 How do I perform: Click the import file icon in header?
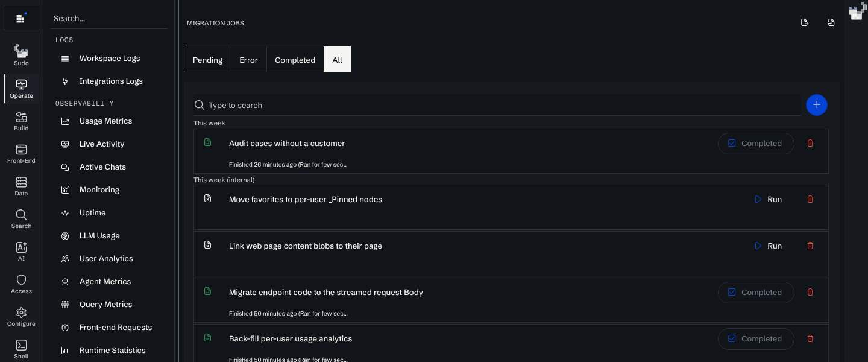831,22
